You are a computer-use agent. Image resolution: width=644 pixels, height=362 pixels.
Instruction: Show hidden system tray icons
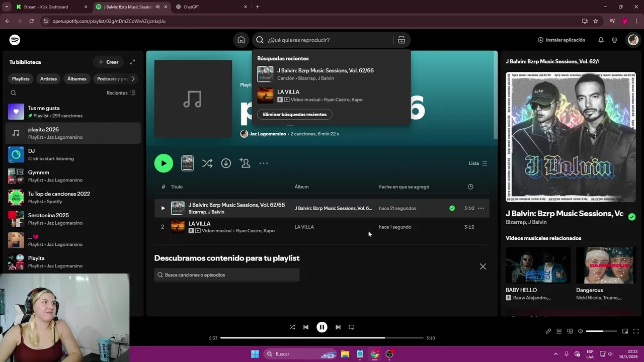(x=555, y=354)
